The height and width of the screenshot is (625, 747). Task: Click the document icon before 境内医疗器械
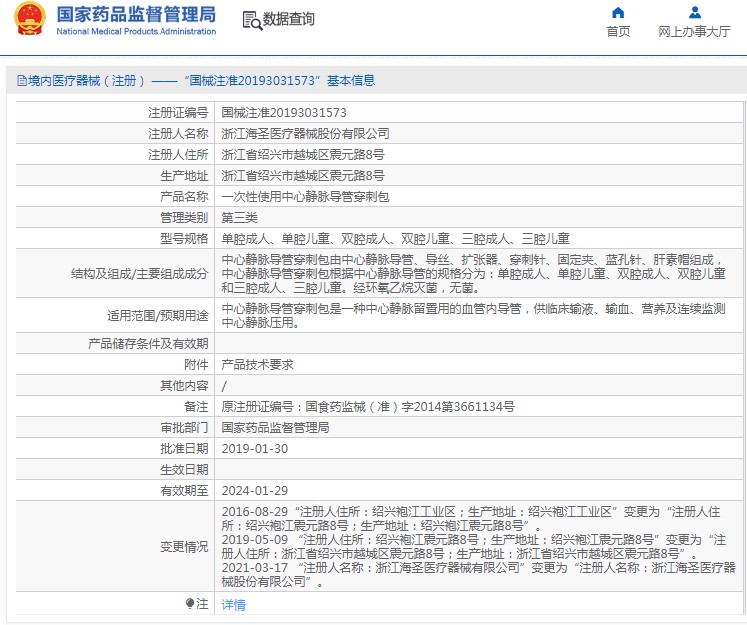[21, 81]
